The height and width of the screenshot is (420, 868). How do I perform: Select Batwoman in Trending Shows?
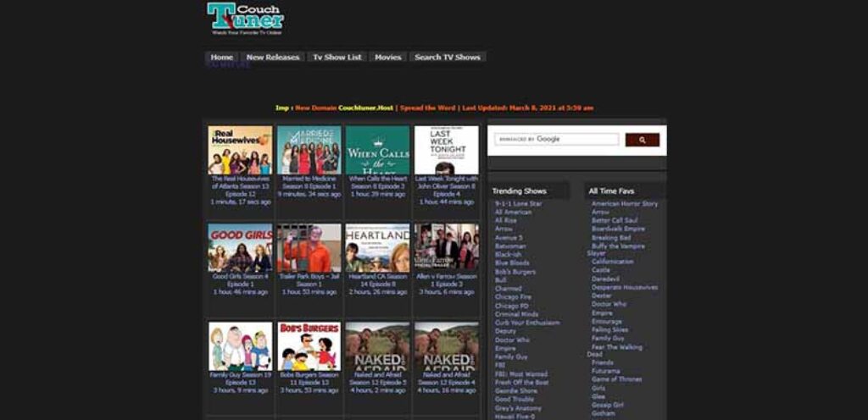510,246
